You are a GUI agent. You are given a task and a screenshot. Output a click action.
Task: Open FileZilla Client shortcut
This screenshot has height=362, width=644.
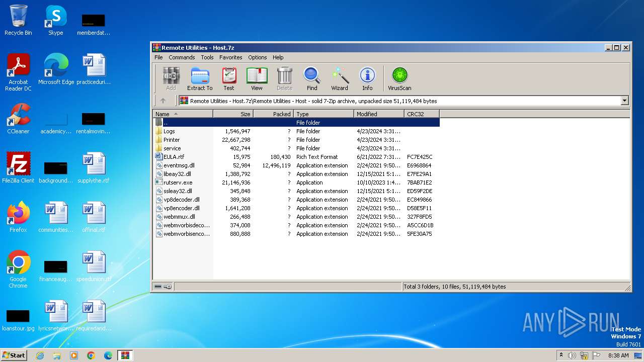[18, 168]
